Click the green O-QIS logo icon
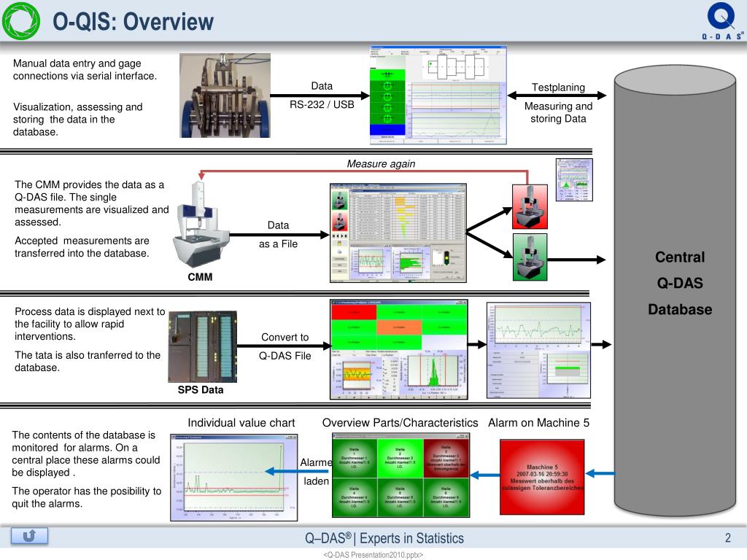Viewport: 747px width, 560px height. click(x=21, y=21)
